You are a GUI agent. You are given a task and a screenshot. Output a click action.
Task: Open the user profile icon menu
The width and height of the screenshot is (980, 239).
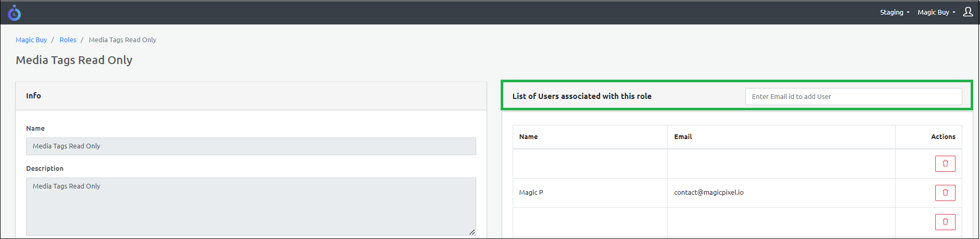pyautogui.click(x=968, y=12)
